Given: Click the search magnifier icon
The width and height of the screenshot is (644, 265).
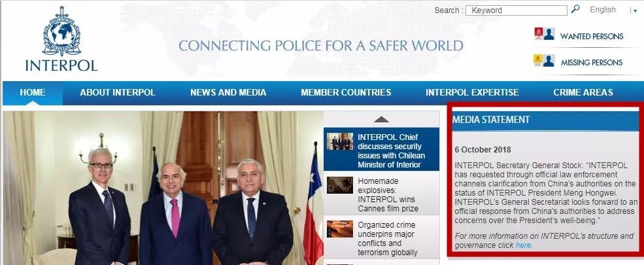Looking at the screenshot, I should point(575,9).
